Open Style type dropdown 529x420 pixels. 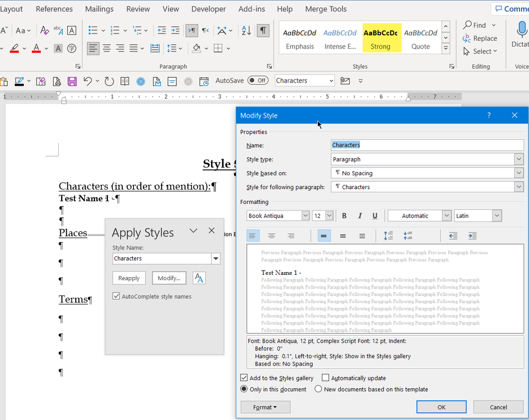(518, 159)
